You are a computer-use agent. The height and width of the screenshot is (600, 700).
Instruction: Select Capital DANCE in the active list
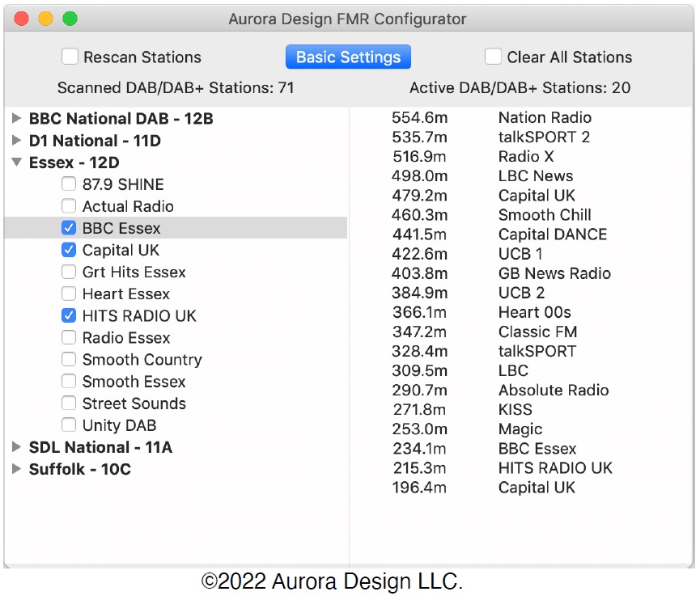[553, 235]
